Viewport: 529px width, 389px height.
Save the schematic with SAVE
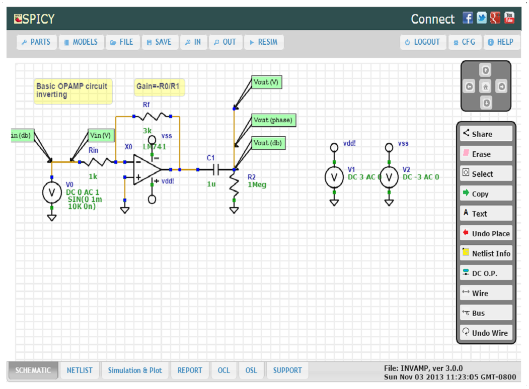point(160,42)
